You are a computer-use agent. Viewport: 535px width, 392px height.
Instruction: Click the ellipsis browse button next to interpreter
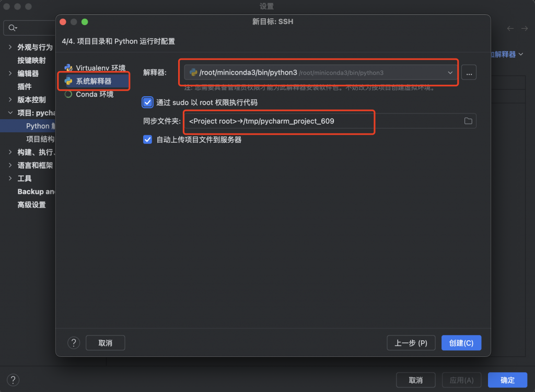(469, 73)
